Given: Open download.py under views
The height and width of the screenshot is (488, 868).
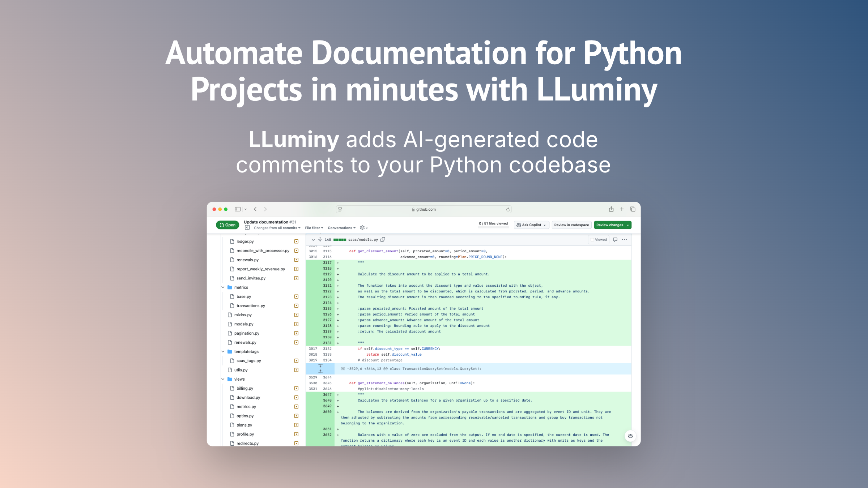Looking at the screenshot, I should 248,397.
